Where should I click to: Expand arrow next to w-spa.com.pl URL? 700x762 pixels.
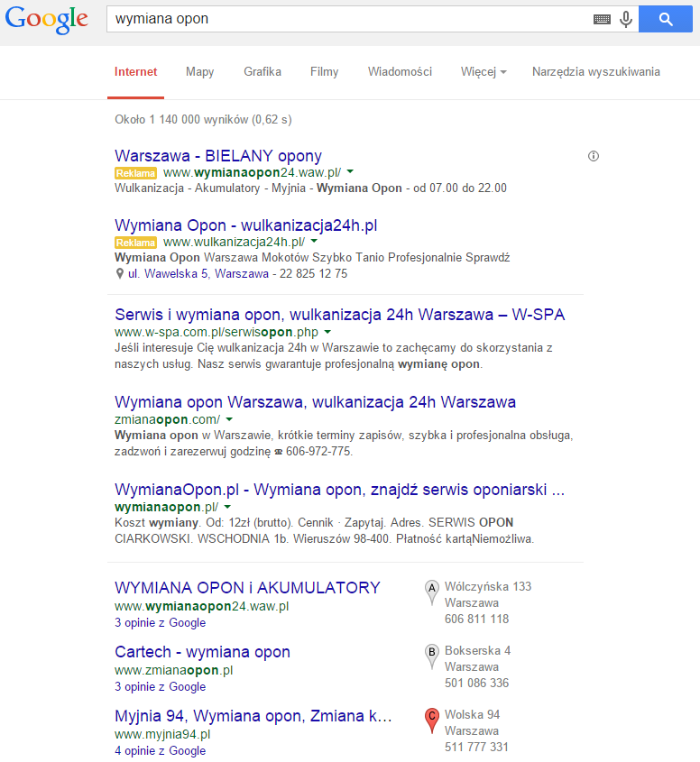[327, 332]
